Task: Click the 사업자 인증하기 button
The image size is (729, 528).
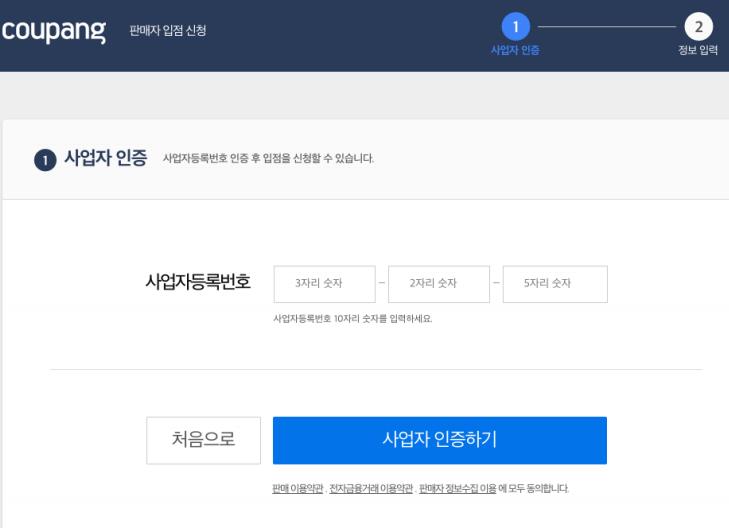Action: [440, 440]
